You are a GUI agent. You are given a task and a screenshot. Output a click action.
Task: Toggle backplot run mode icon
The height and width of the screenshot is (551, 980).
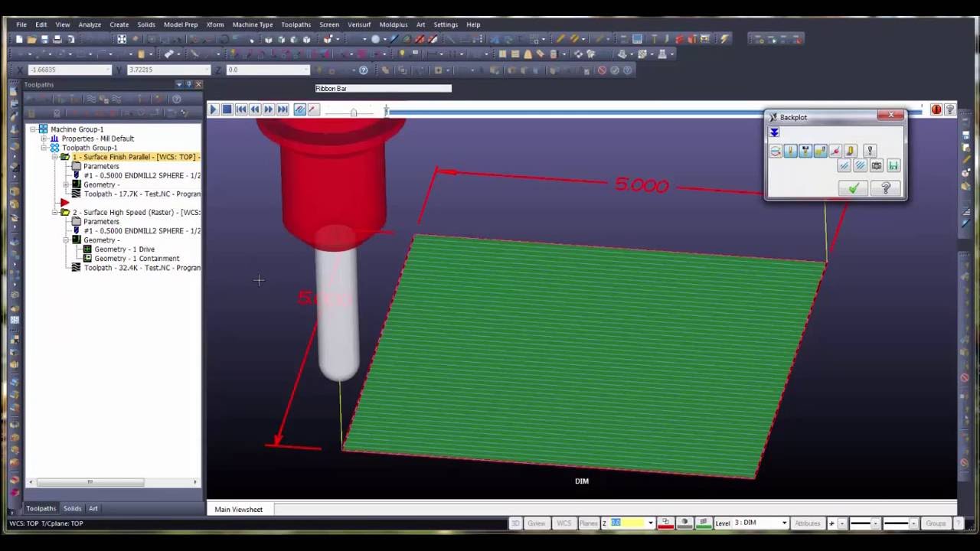click(312, 110)
